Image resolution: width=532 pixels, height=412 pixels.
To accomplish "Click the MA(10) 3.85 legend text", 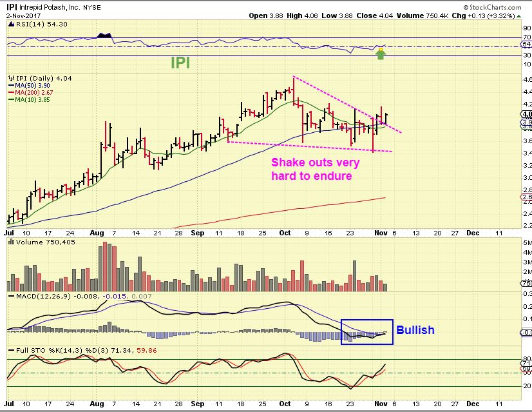I will 33,100.
